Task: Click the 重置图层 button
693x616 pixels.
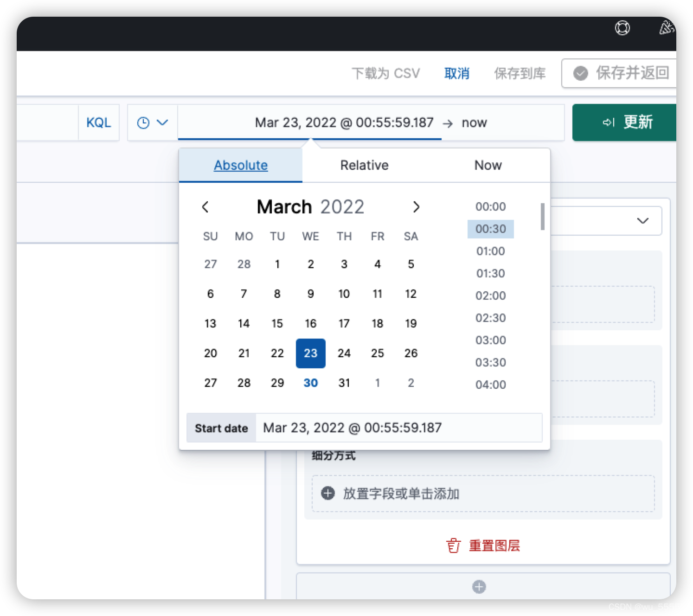Action: 483,545
